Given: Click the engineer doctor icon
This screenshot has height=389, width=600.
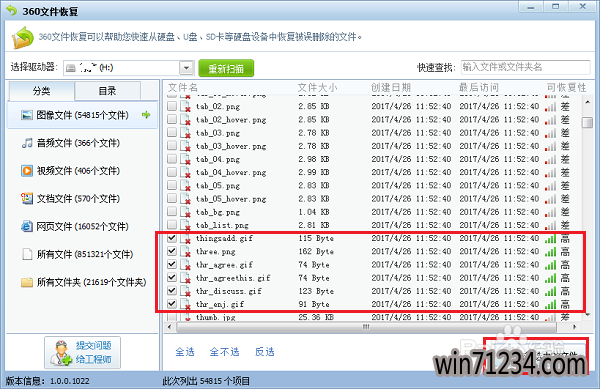Looking at the screenshot, I should click(61, 352).
